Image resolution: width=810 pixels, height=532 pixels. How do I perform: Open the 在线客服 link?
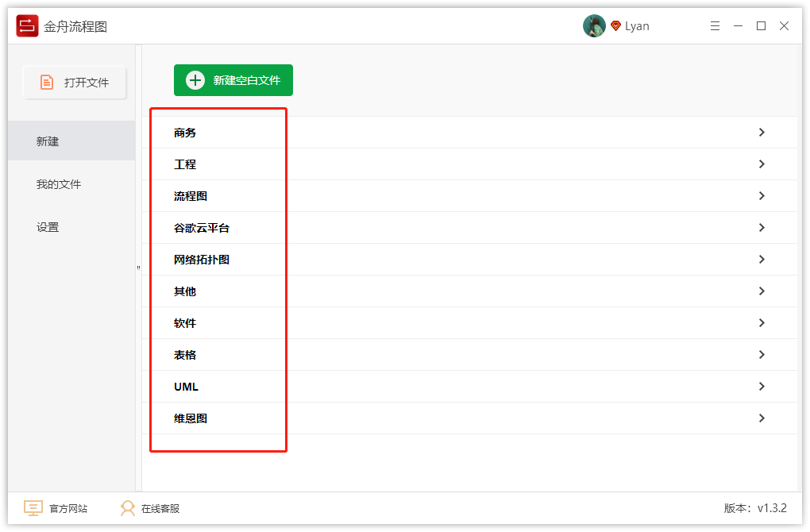click(x=160, y=509)
